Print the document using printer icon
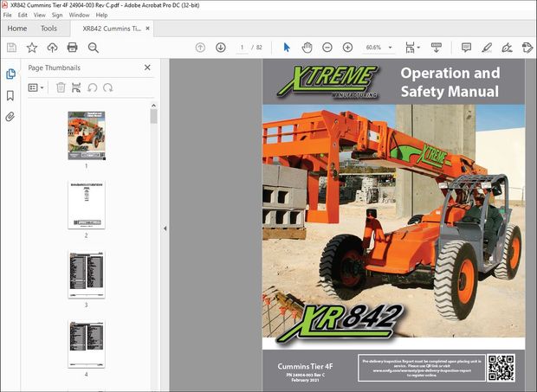 pos(72,48)
